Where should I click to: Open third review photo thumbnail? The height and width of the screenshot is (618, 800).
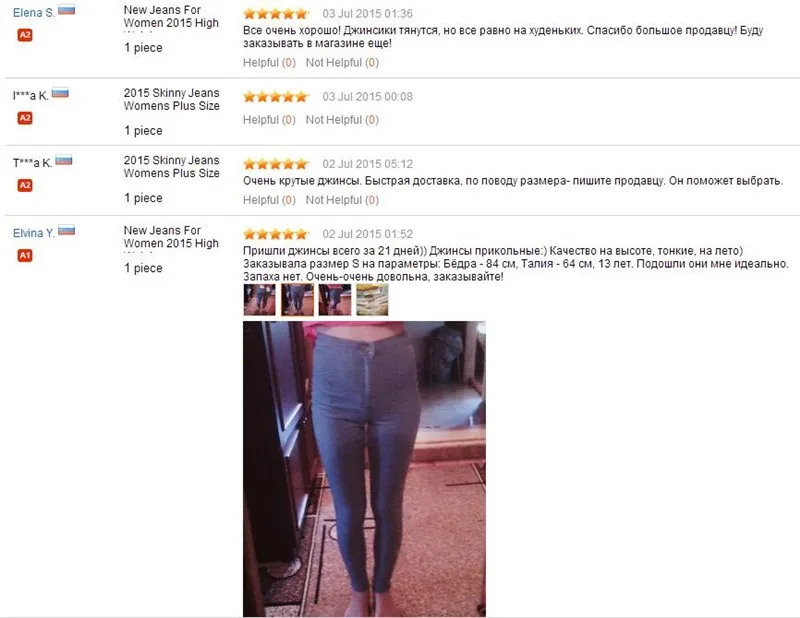pos(335,300)
